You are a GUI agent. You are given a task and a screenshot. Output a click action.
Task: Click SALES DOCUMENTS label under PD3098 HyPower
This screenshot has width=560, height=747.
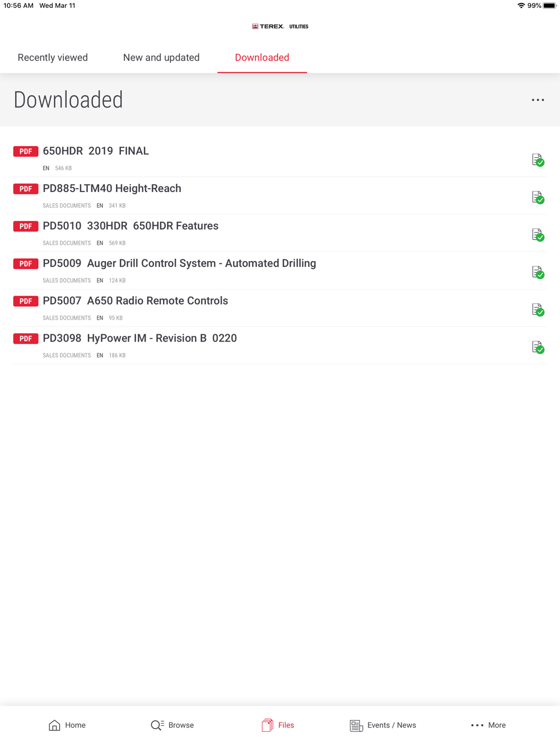67,356
